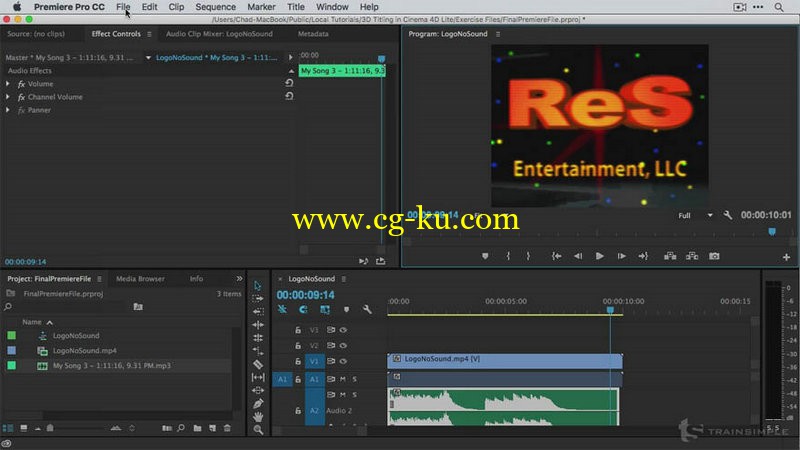
Task: Reset the Channel Volume effect
Action: (289, 96)
